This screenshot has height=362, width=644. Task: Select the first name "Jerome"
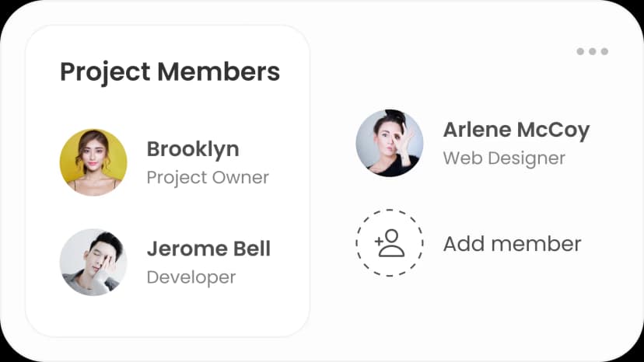pyautogui.click(x=180, y=249)
